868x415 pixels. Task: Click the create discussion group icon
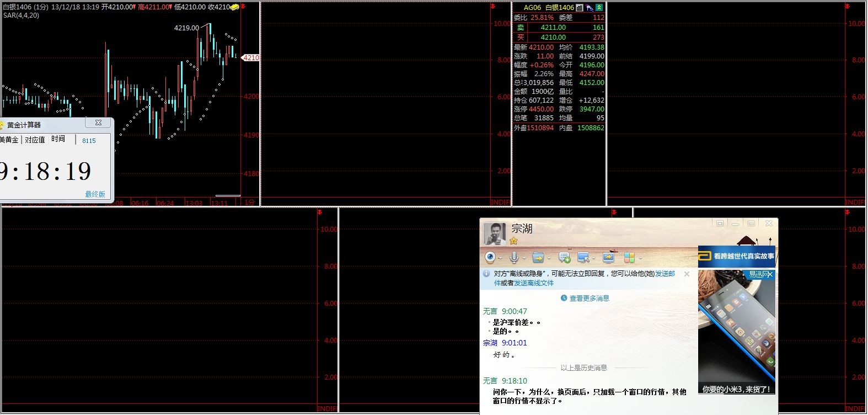click(x=564, y=257)
